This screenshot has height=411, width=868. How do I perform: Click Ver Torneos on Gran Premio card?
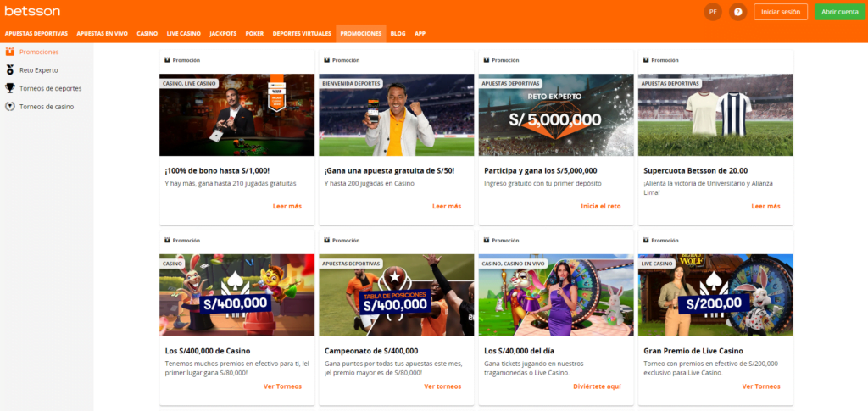click(761, 386)
